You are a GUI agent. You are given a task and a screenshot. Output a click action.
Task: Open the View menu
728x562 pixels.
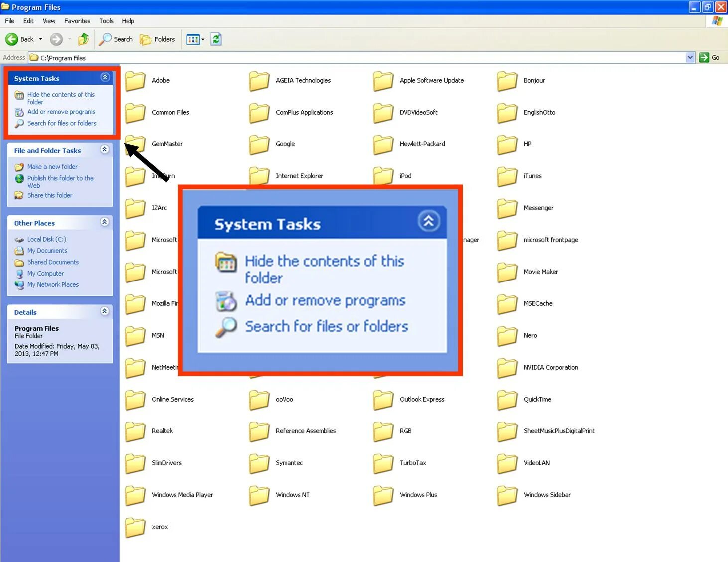pyautogui.click(x=49, y=21)
